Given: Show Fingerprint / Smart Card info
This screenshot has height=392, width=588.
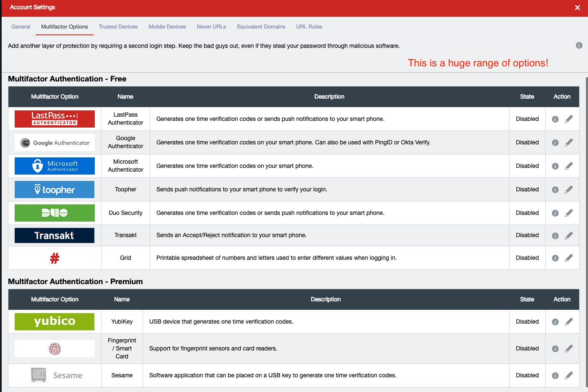Looking at the screenshot, I should click(555, 349).
